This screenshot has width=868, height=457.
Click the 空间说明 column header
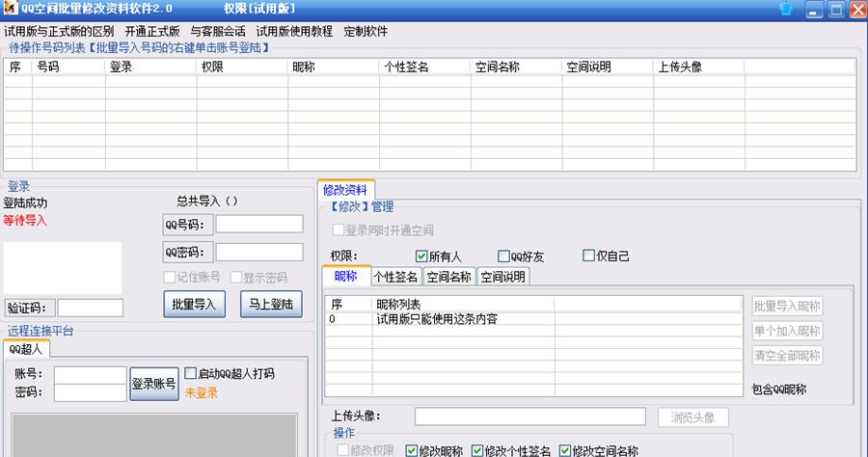click(608, 67)
